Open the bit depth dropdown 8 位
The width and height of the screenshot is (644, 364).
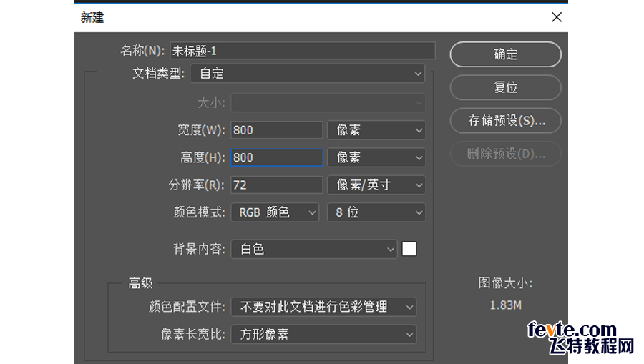point(376,212)
